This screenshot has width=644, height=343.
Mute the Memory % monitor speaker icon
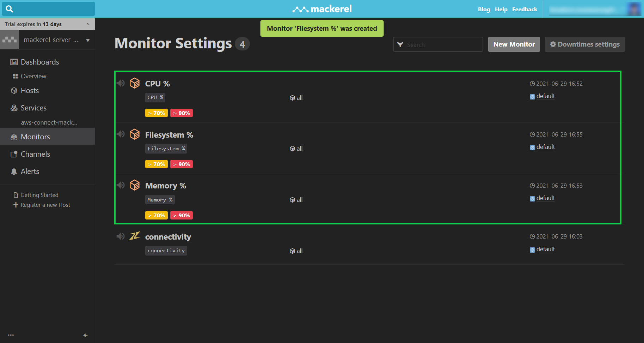tap(121, 185)
